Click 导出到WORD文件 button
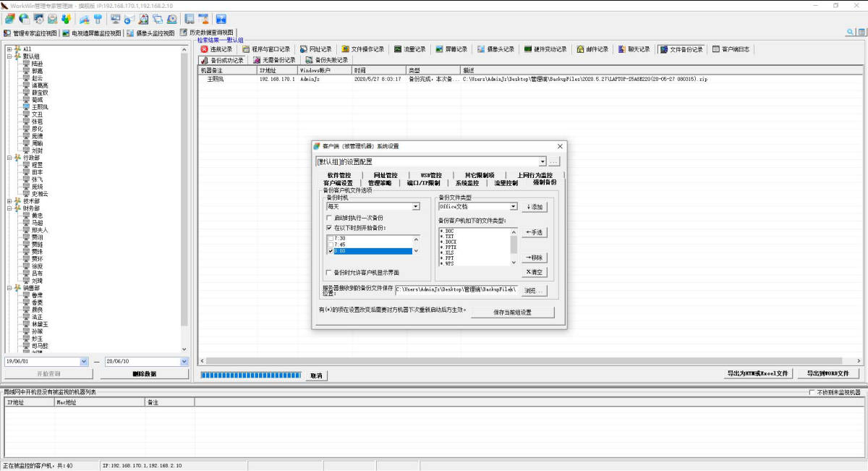Image resolution: width=868 pixels, height=471 pixels. pos(827,373)
